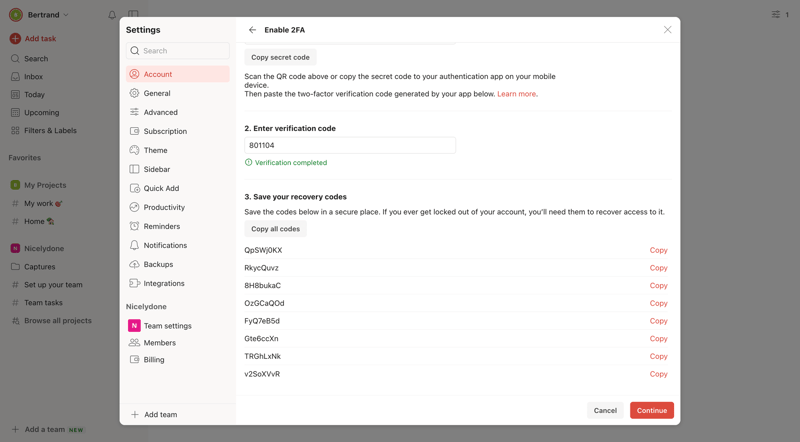Viewport: 800px width, 442px height.
Task: Open the Set up your team project
Action: click(53, 285)
